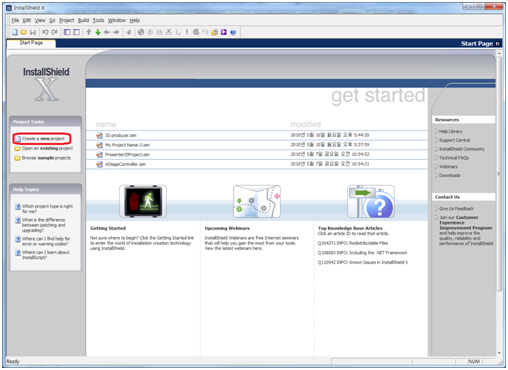Click the Save disk toolbar icon
Screen dimensions: 508x370
click(33, 32)
